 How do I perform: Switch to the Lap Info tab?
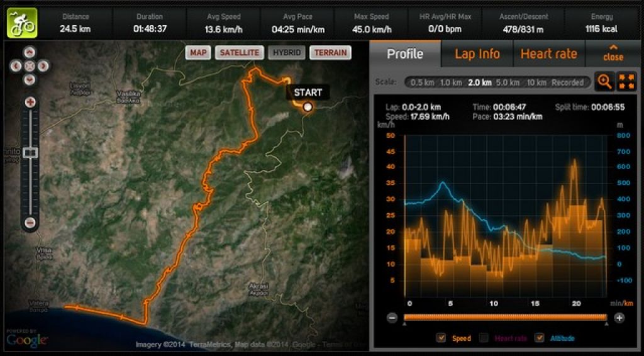tap(477, 54)
